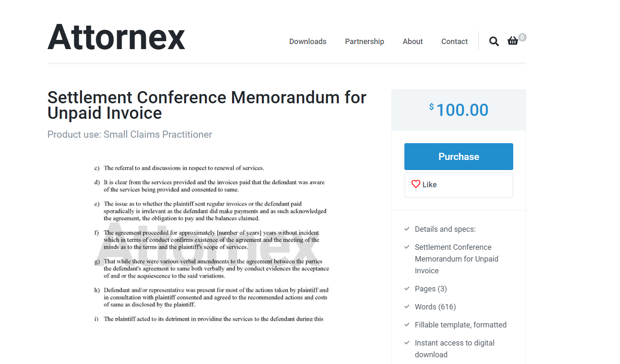Open the Downloads menu item
The width and height of the screenshot is (620, 364).
pyautogui.click(x=307, y=41)
